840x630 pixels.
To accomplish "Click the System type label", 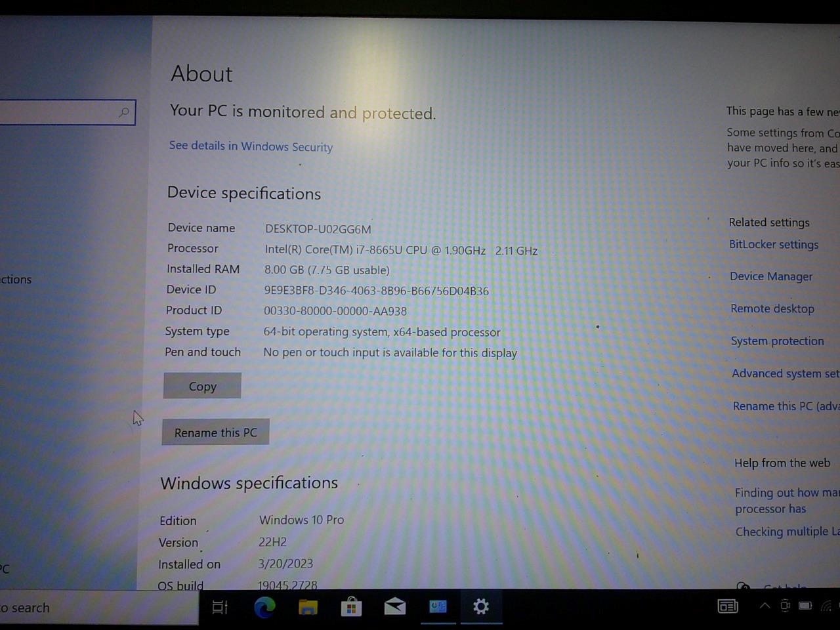I will pos(197,331).
